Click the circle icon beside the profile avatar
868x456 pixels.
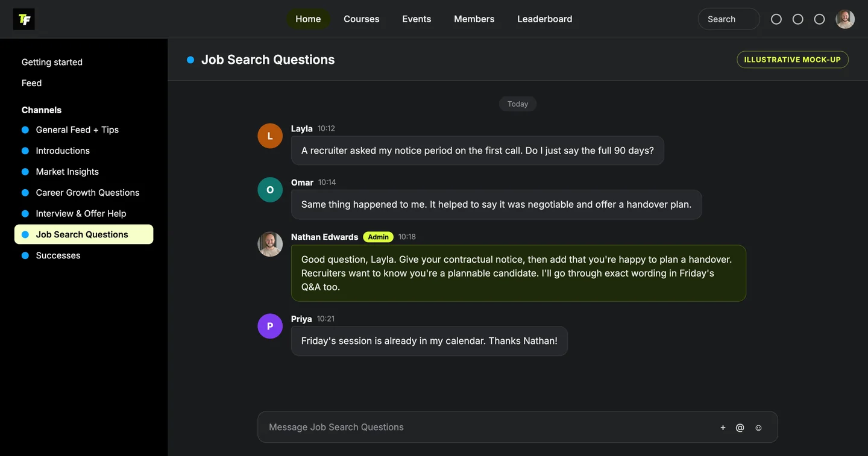pyautogui.click(x=819, y=19)
